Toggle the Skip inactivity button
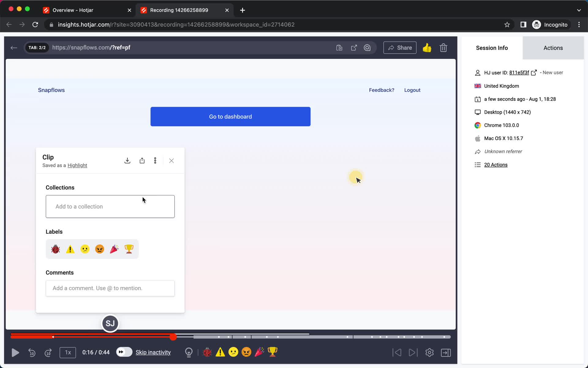 tap(123, 352)
